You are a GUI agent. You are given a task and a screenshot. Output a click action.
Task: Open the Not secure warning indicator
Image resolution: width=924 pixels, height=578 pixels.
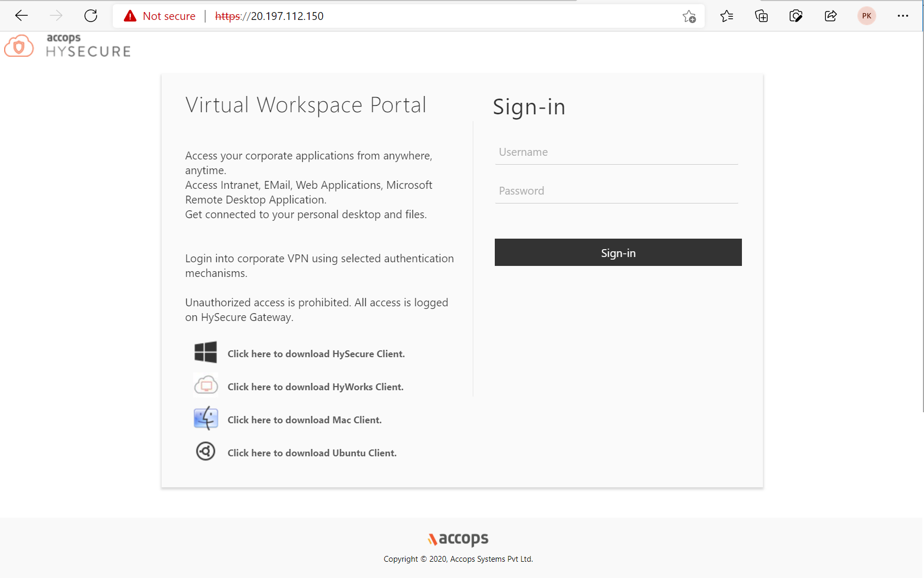click(160, 16)
